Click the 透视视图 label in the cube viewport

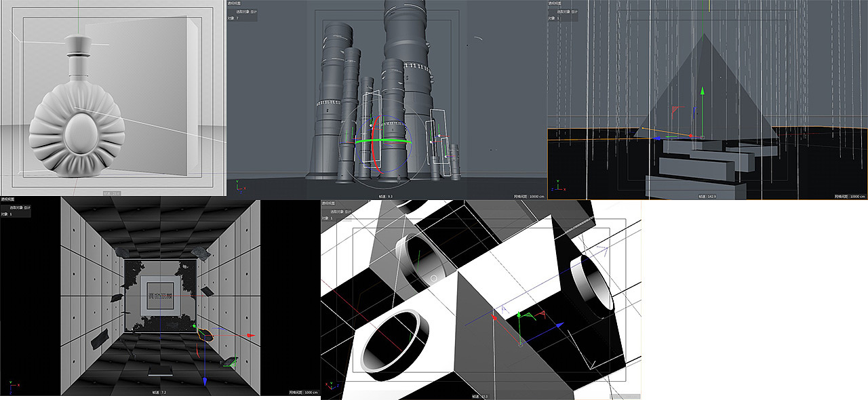328,203
